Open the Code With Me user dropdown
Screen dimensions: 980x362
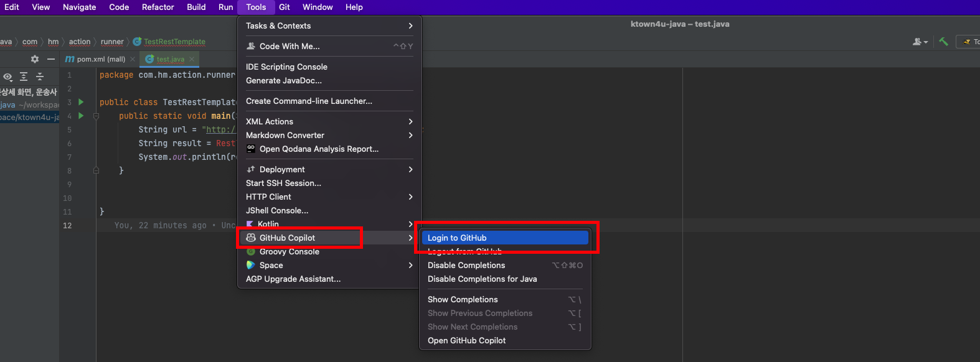920,42
